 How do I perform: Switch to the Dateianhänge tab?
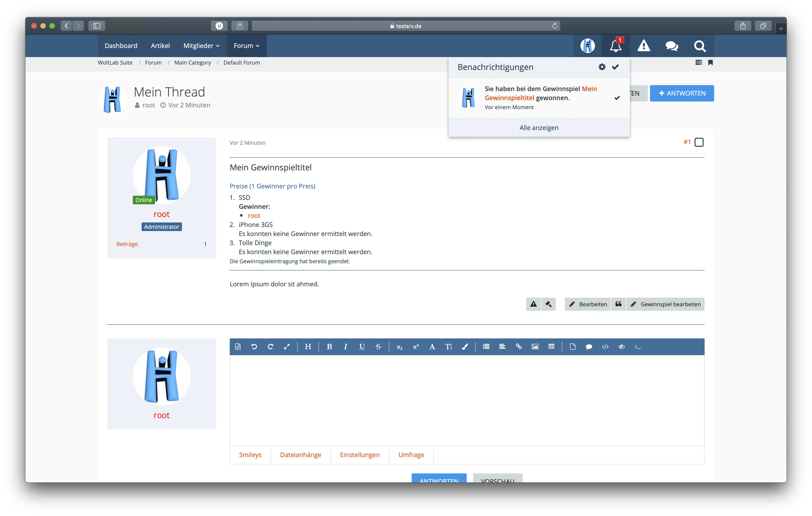300,455
